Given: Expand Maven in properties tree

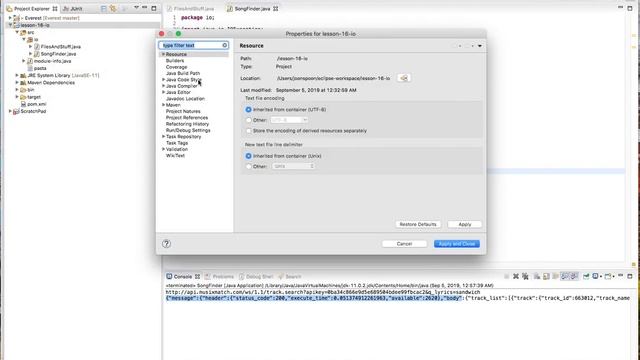Looking at the screenshot, I should point(164,105).
